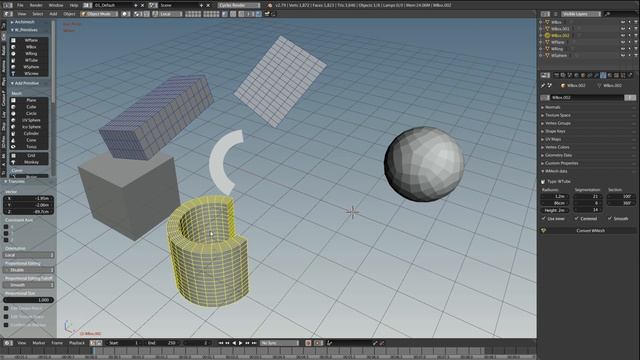Add a WBox primitive

click(29, 47)
